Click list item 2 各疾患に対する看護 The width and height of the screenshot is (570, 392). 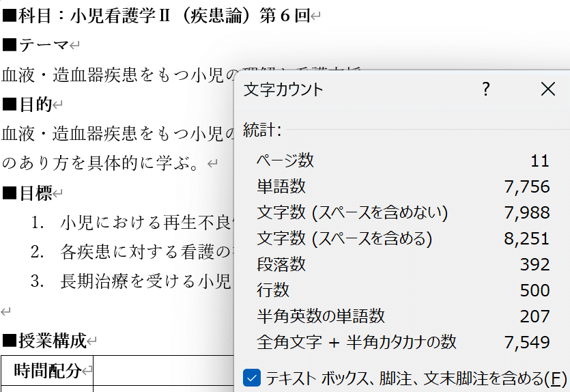137,252
